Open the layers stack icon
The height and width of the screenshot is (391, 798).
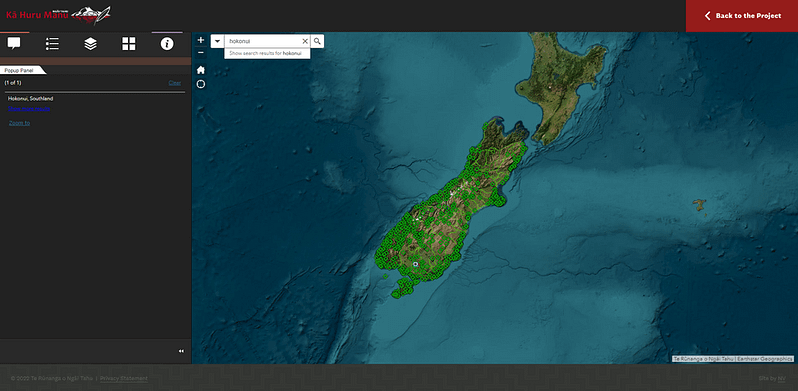[91, 44]
